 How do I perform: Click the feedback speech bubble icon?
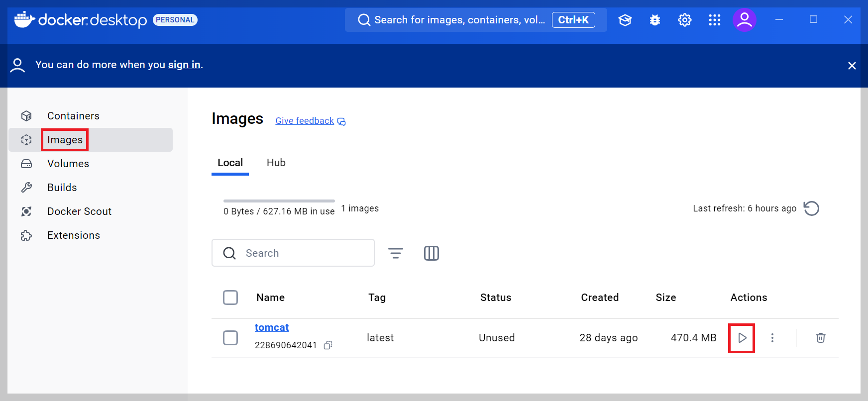(x=341, y=121)
